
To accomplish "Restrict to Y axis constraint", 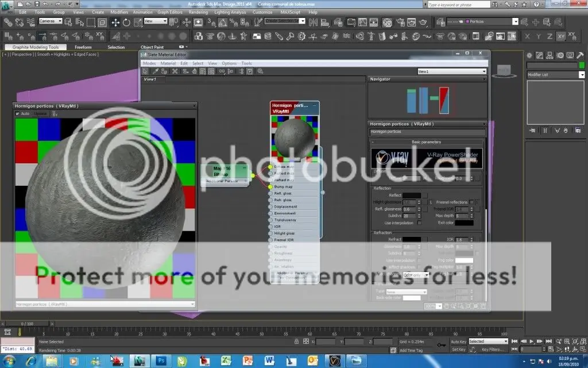I will 539,36.
